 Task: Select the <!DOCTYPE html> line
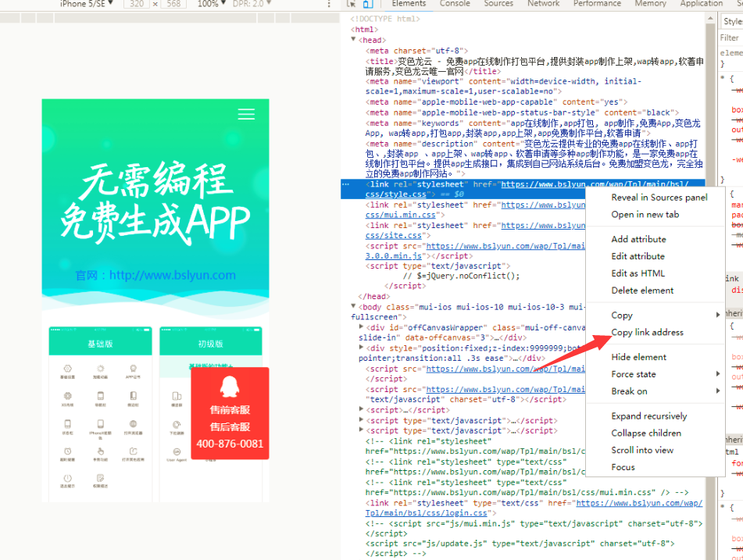pyautogui.click(x=384, y=19)
